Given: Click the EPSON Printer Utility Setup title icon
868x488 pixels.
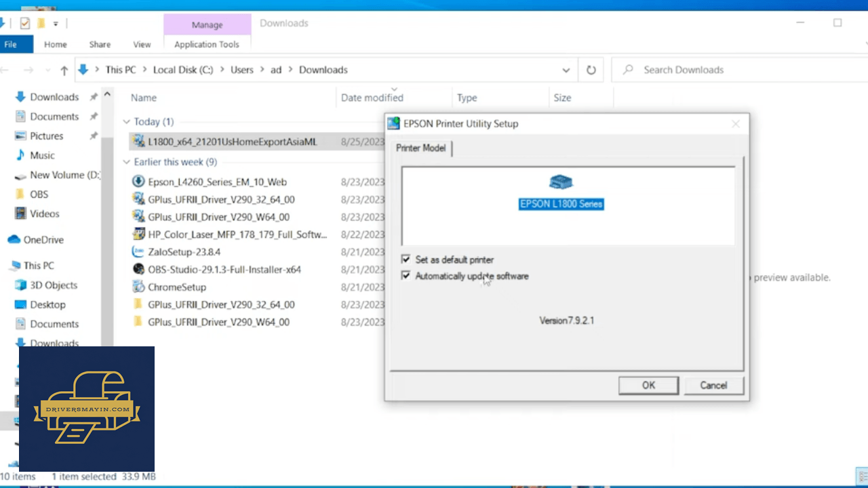Looking at the screenshot, I should click(393, 123).
